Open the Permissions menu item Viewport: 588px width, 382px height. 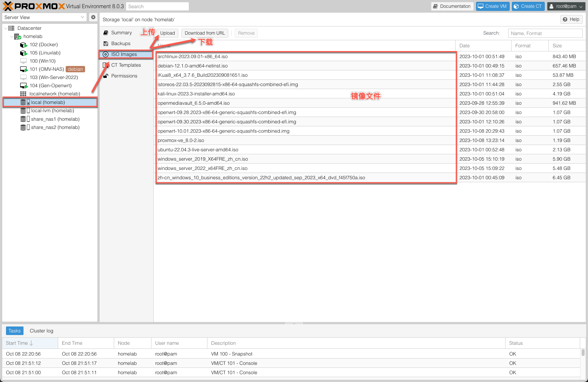click(x=126, y=76)
